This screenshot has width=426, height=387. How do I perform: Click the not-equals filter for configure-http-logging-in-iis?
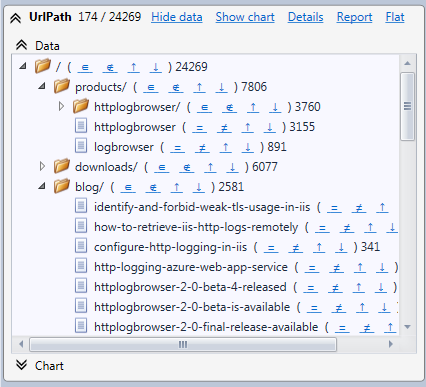(296, 248)
